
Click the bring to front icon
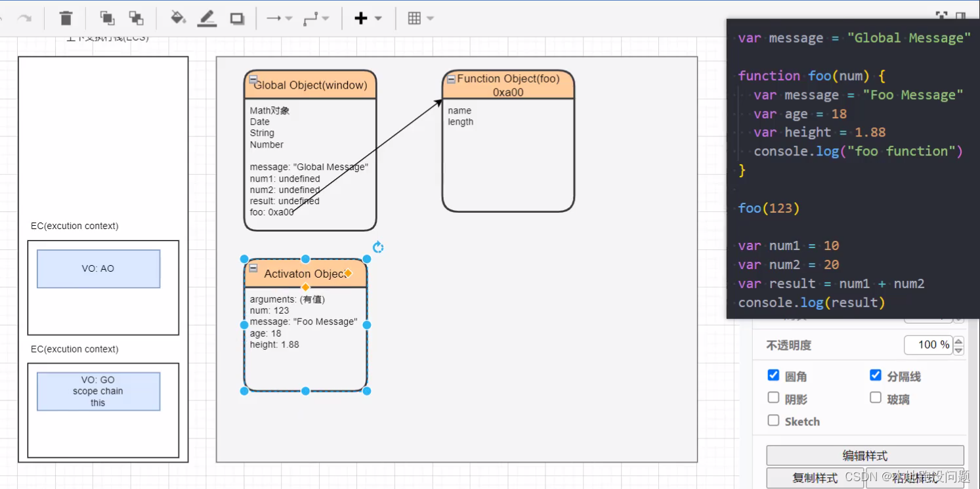coord(107,18)
